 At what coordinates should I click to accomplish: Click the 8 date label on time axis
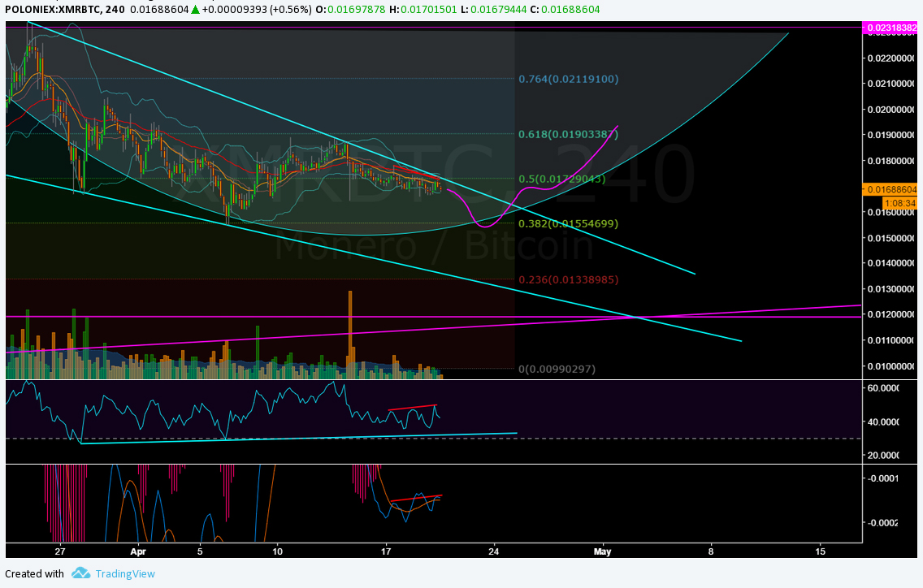coord(711,551)
